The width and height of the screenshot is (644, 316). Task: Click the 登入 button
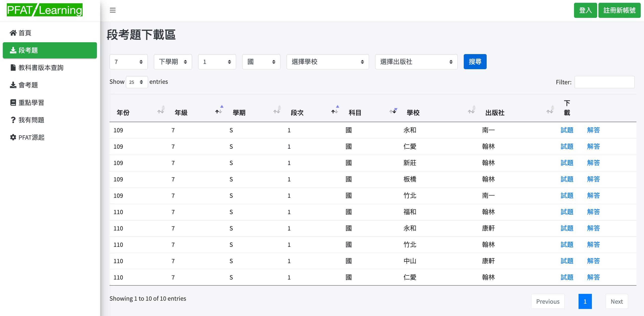585,10
